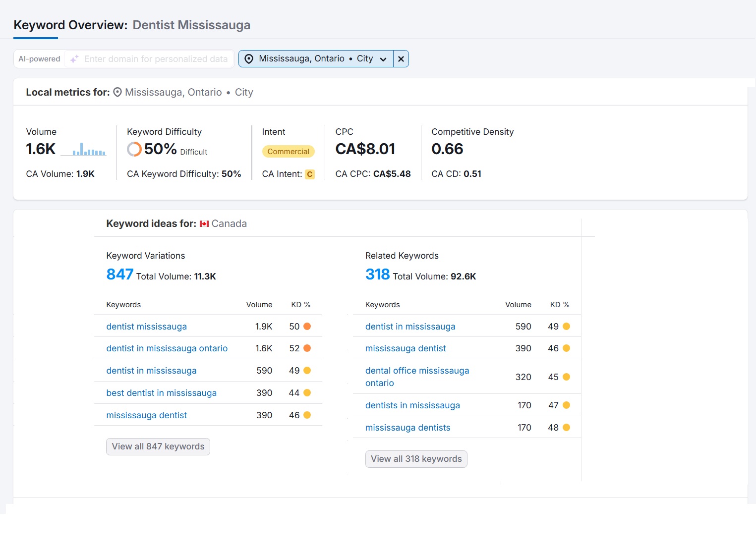Image resolution: width=756 pixels, height=551 pixels.
Task: Select the Keyword Overview tab
Action: point(70,25)
